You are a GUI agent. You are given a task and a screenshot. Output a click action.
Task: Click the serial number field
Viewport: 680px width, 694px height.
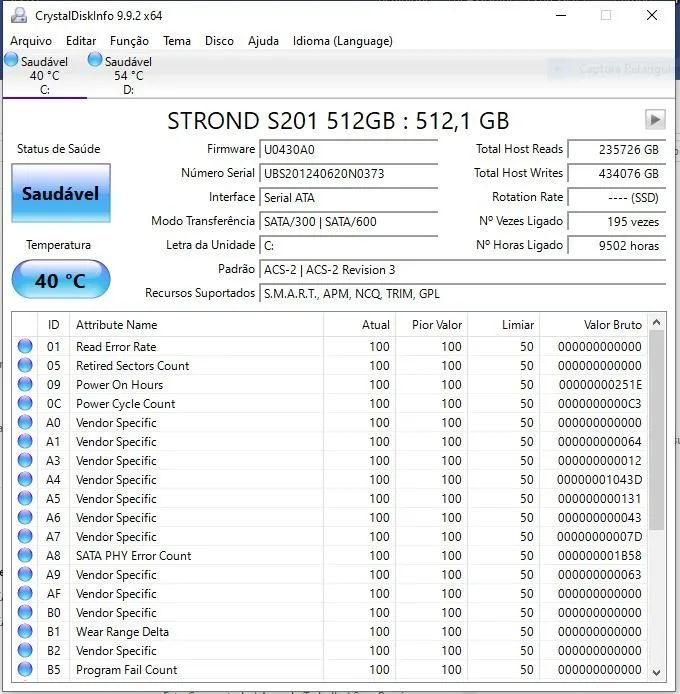click(348, 174)
